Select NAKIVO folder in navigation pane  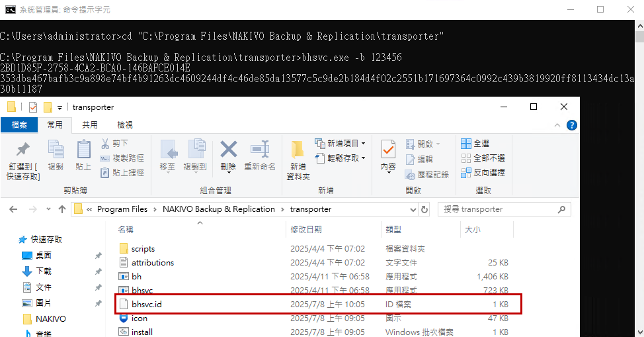click(44, 319)
